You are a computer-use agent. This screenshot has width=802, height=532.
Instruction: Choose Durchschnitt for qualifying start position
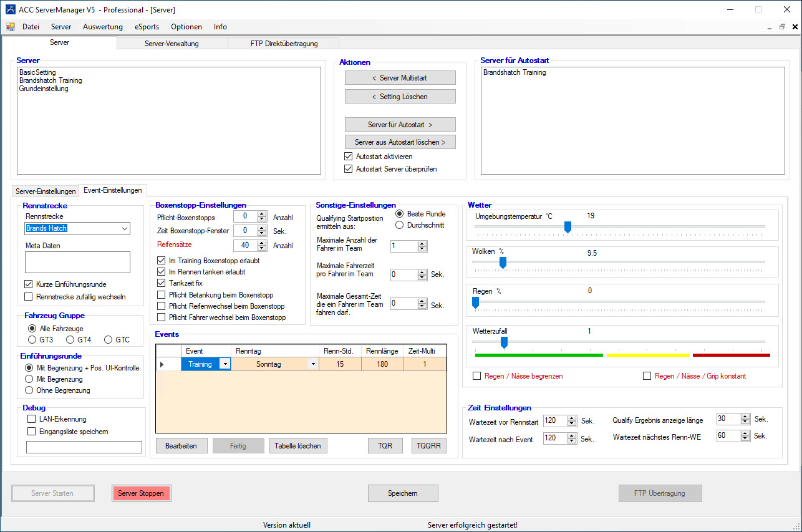pos(400,225)
